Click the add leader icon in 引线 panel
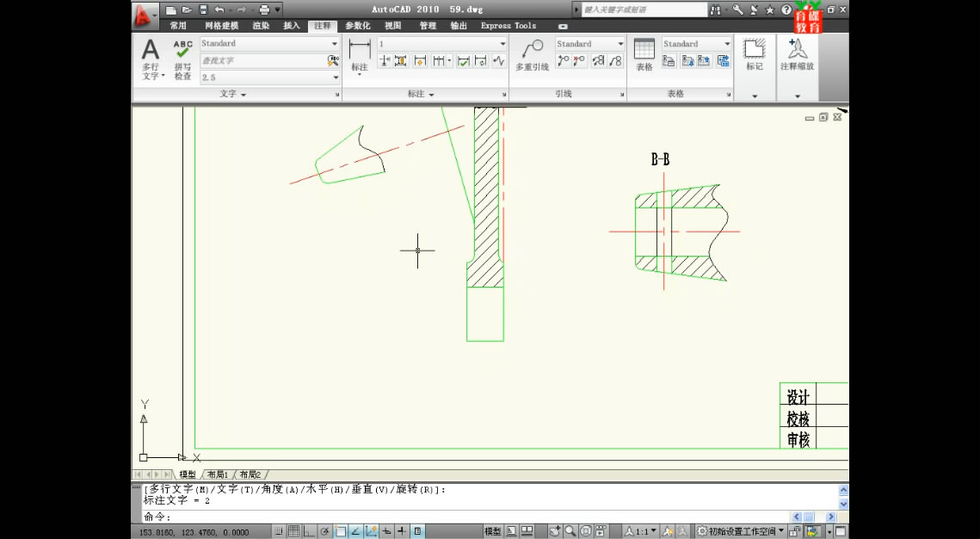This screenshot has width=980, height=539. tap(564, 60)
